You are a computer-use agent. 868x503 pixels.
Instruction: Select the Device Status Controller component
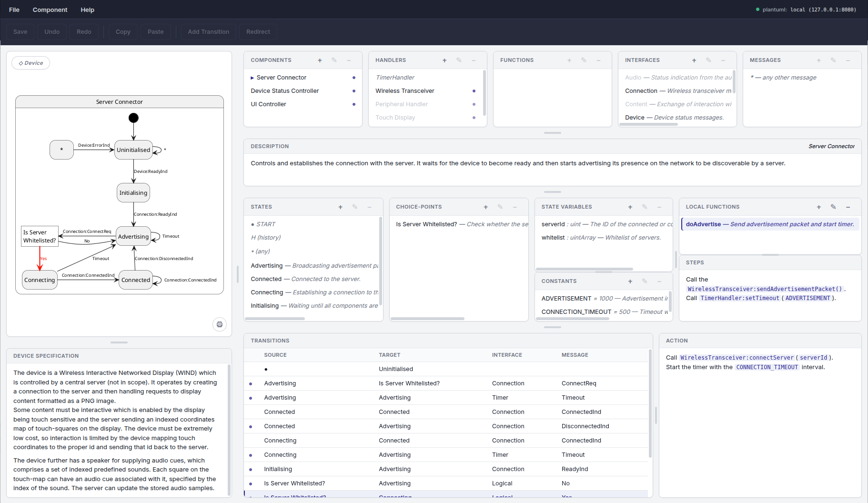303,91
